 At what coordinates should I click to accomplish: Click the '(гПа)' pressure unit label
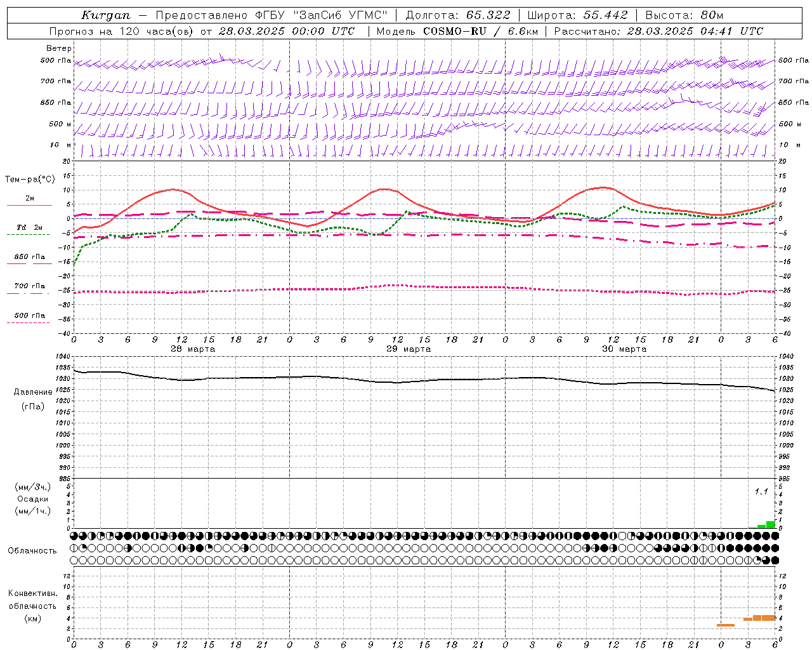(33, 407)
